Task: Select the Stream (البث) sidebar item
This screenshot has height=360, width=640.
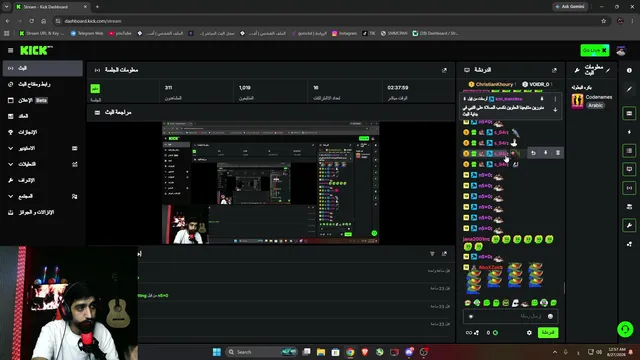Action: pyautogui.click(x=42, y=68)
